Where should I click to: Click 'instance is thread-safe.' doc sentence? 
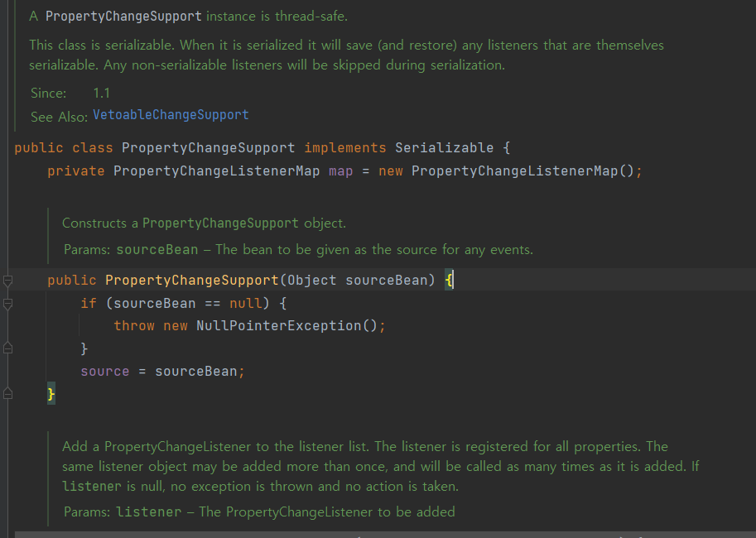[x=277, y=17]
